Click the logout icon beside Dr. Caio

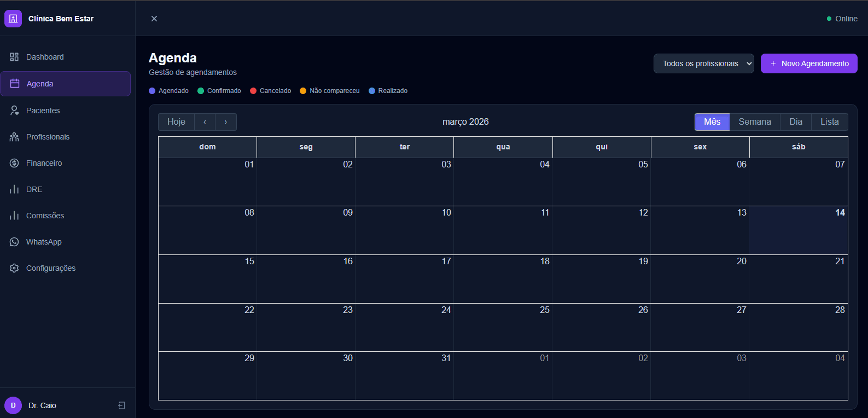pos(121,405)
